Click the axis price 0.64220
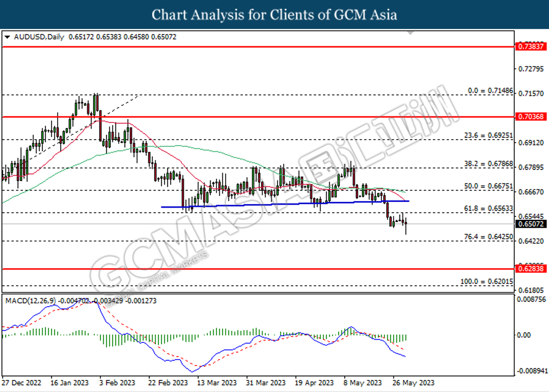549x392 pixels. tap(531, 241)
